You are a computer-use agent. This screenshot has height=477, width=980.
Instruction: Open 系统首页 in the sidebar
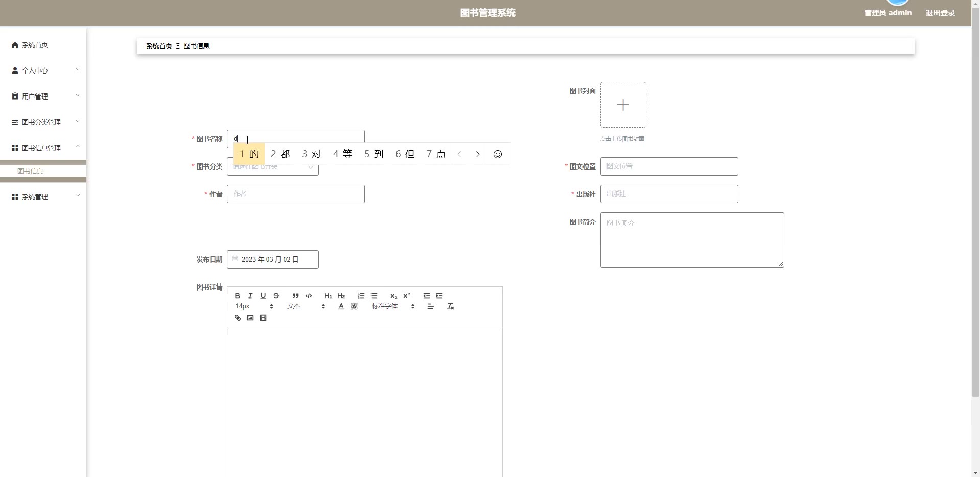pos(35,45)
